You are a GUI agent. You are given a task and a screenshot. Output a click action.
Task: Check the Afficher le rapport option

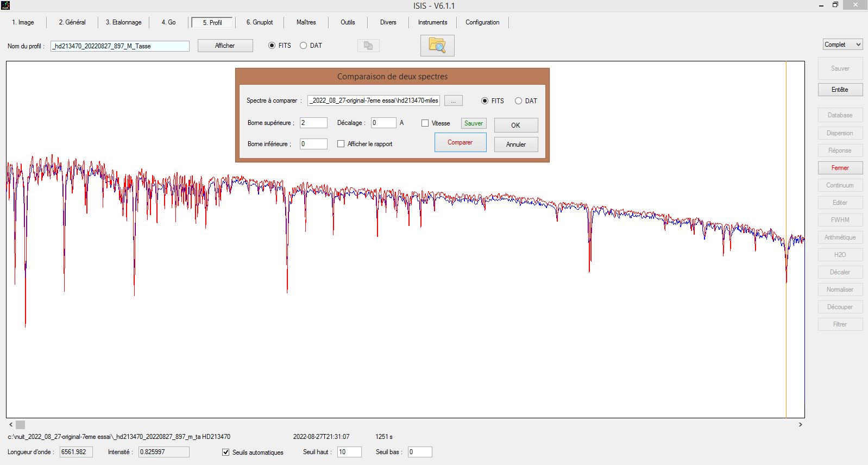point(341,144)
